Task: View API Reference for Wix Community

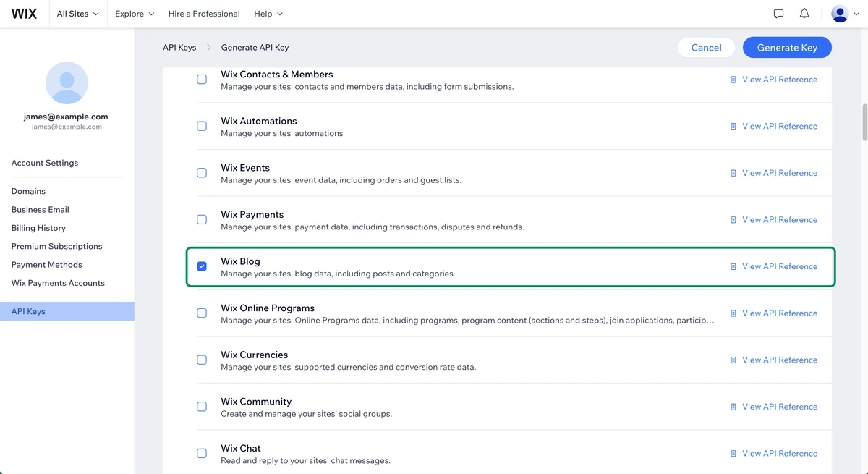Action: [780, 407]
